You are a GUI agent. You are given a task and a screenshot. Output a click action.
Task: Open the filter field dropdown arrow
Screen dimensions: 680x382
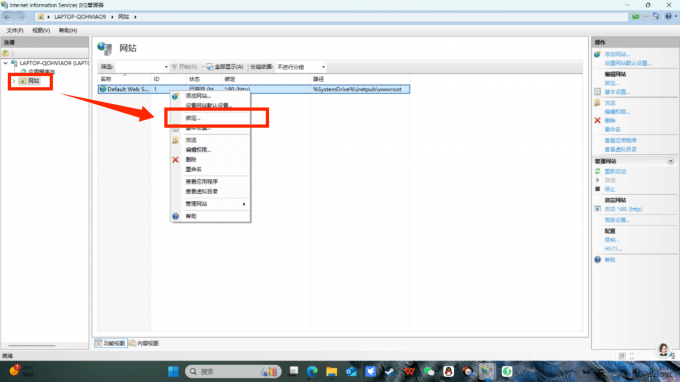click(x=166, y=67)
